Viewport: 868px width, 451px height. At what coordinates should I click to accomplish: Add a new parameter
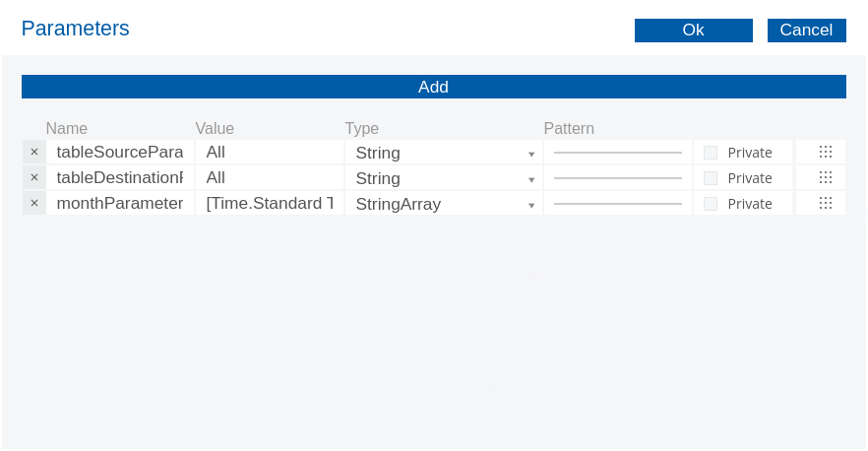coord(433,87)
